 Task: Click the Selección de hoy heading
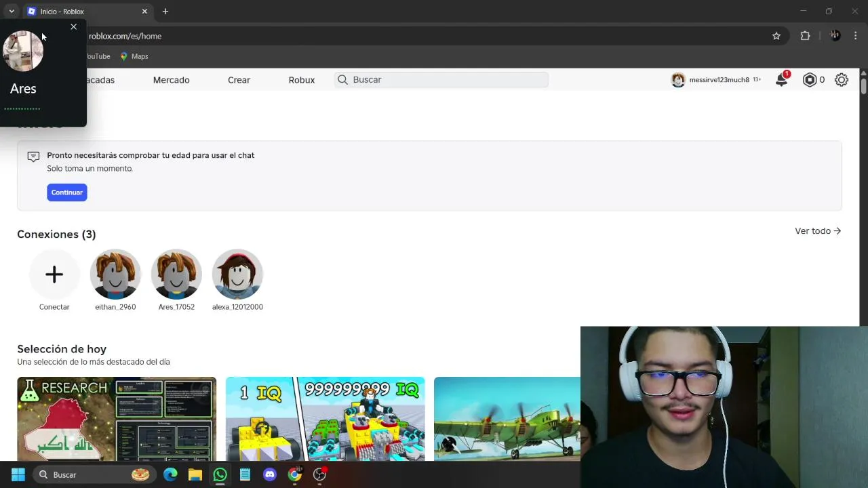pyautogui.click(x=62, y=349)
